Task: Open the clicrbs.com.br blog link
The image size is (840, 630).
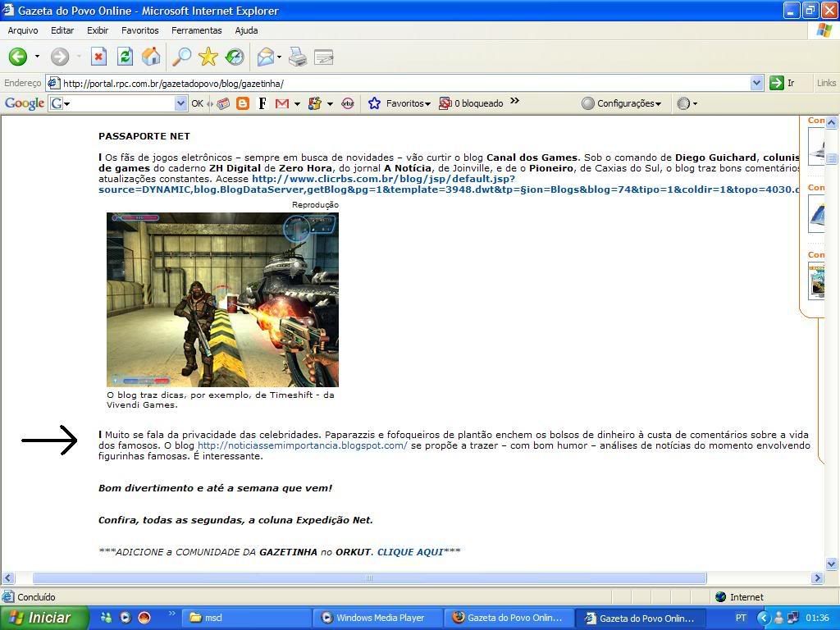Action: tap(449, 184)
